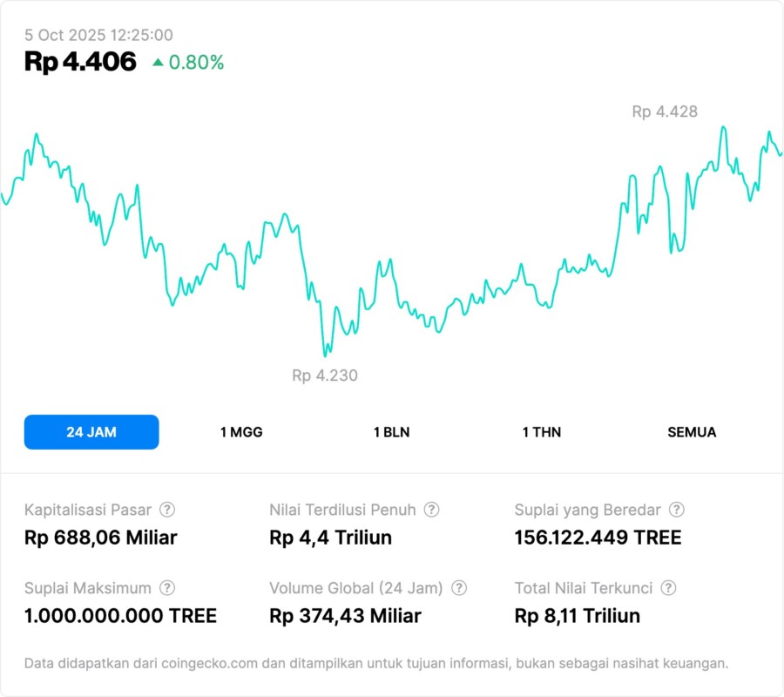Click the circulating supply 156.122.449 TREE value

coord(598,538)
